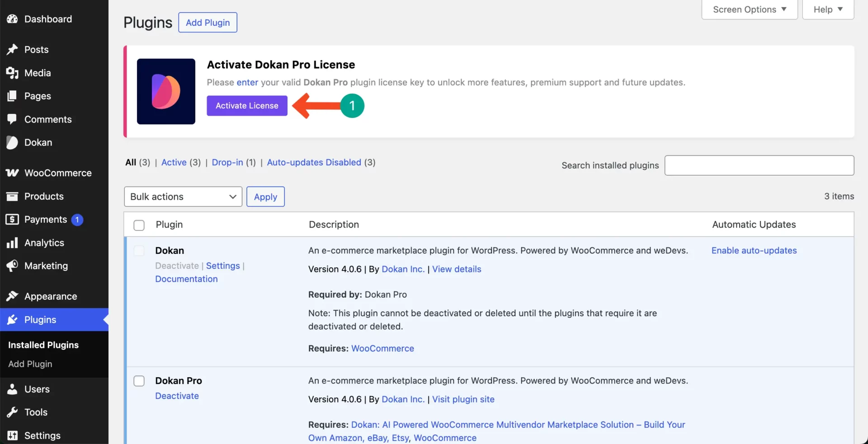Click the Posts pushpin icon

point(12,50)
